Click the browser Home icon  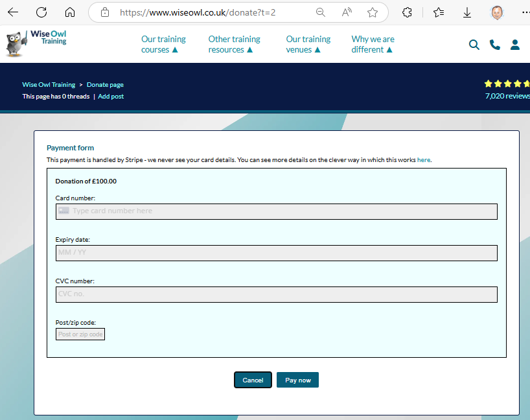pyautogui.click(x=70, y=12)
